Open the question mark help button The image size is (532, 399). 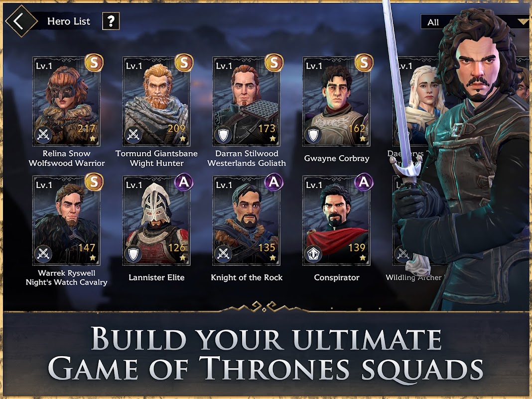click(x=111, y=21)
